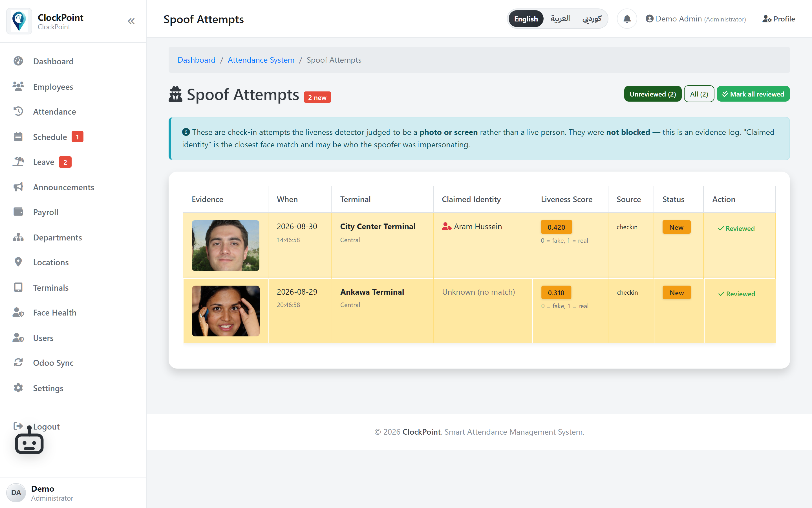This screenshot has height=508, width=812.
Task: Open Face Health icon in sidebar
Action: [x=18, y=312]
